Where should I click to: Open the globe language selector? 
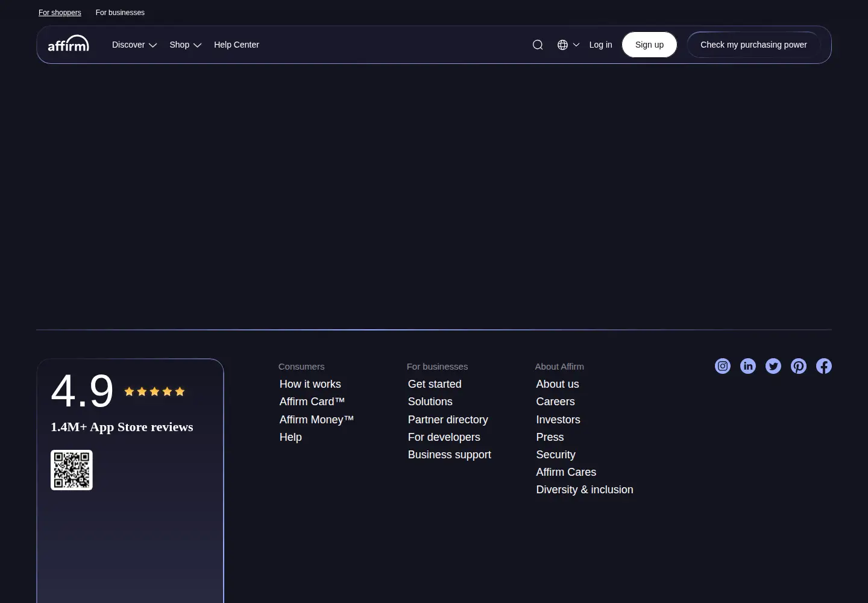[568, 45]
